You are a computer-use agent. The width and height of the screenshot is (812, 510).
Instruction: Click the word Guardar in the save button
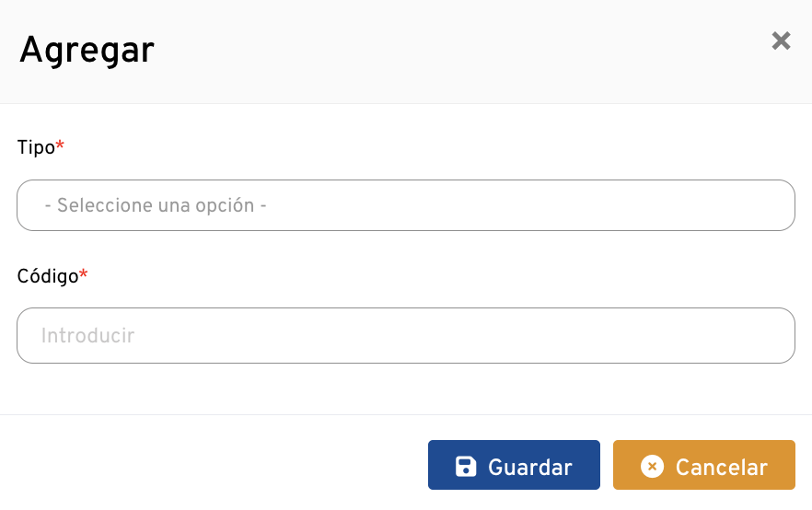click(x=530, y=468)
